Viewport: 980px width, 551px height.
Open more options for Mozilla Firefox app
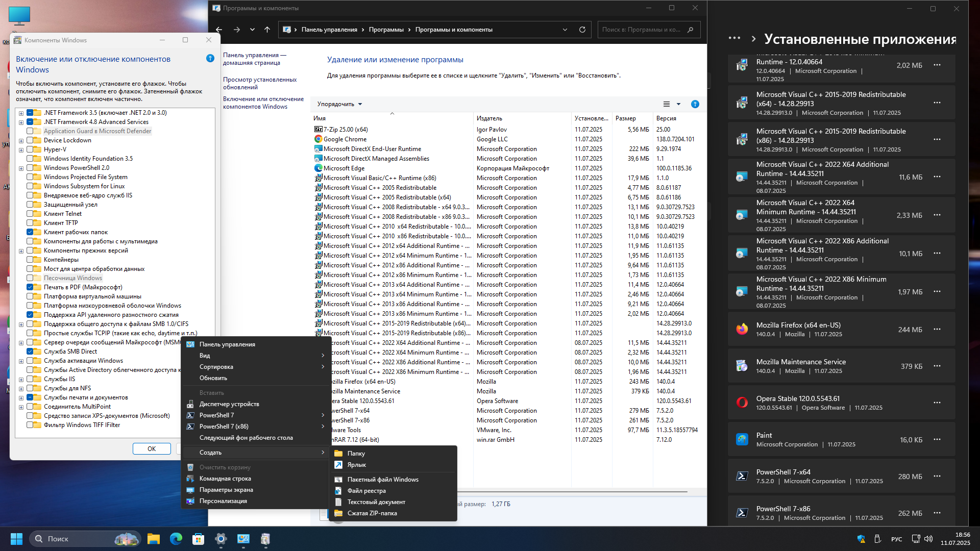click(x=937, y=330)
